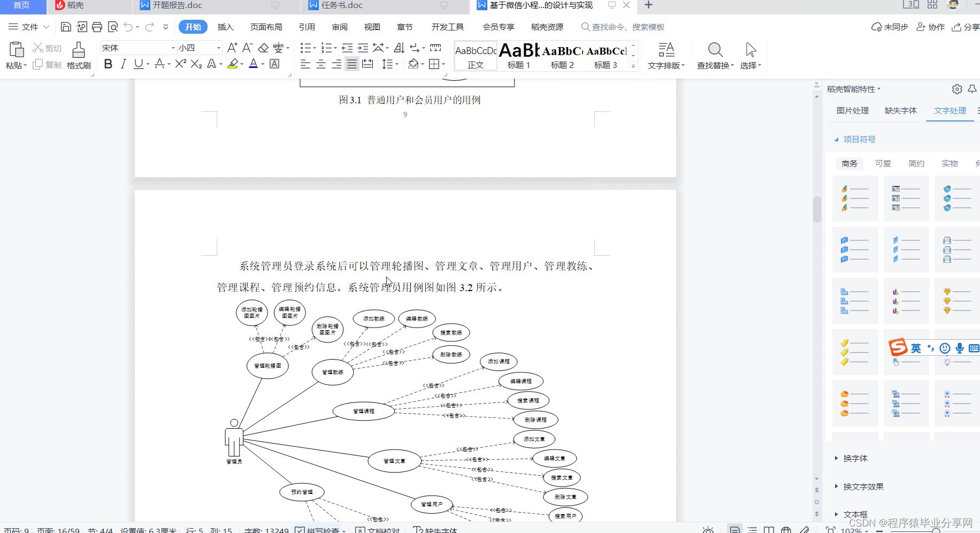980x533 pixels.
Task: Open the 文件 menu dropdown
Action: [x=29, y=27]
